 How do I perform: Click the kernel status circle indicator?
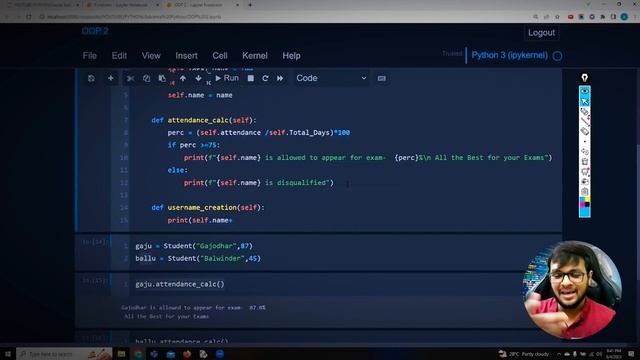point(557,56)
